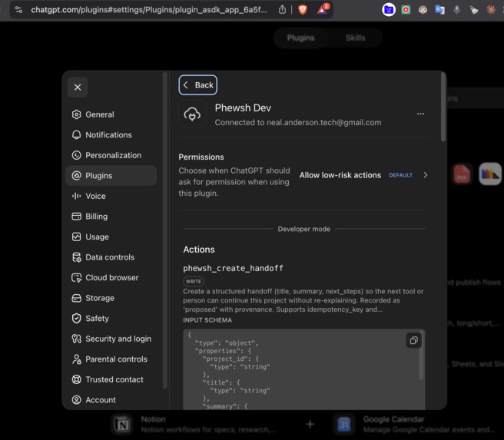Click the Google Translate extension icon
The width and height of the screenshot is (504, 440).
pyautogui.click(x=439, y=10)
